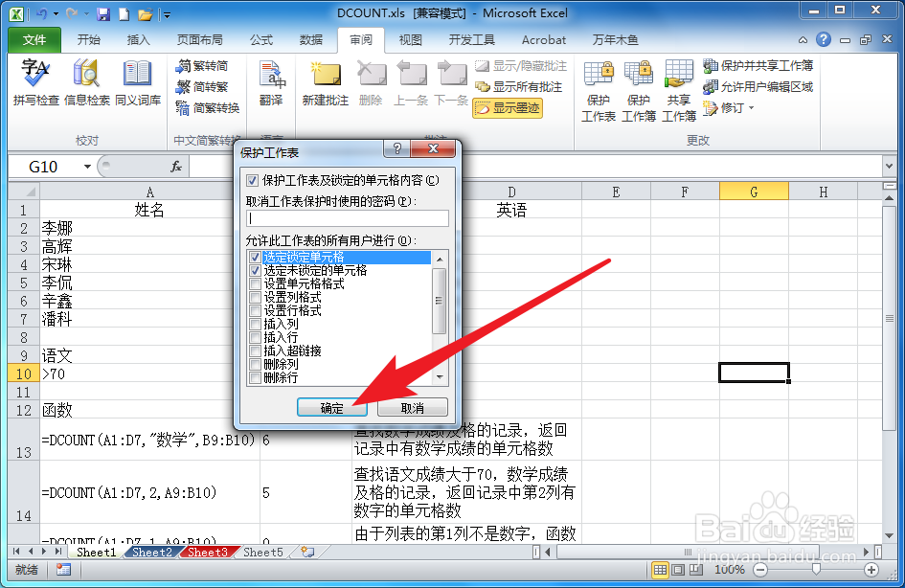Click the zoom slider handle
Viewport: 905px width, 588px height.
click(816, 570)
